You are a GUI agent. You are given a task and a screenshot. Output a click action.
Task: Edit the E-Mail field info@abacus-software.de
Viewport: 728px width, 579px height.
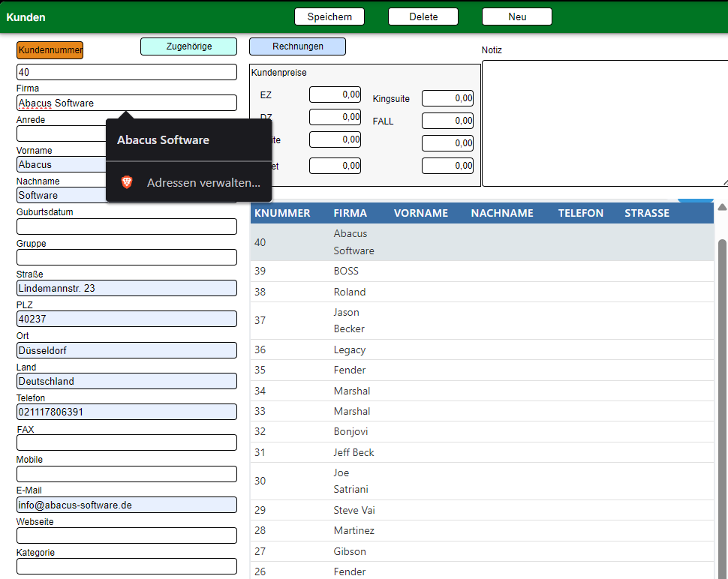click(126, 505)
